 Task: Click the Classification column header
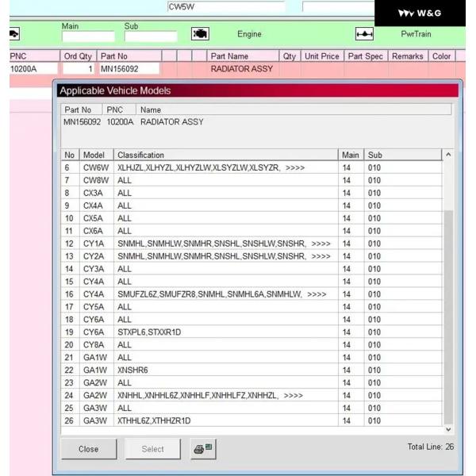(x=226, y=155)
